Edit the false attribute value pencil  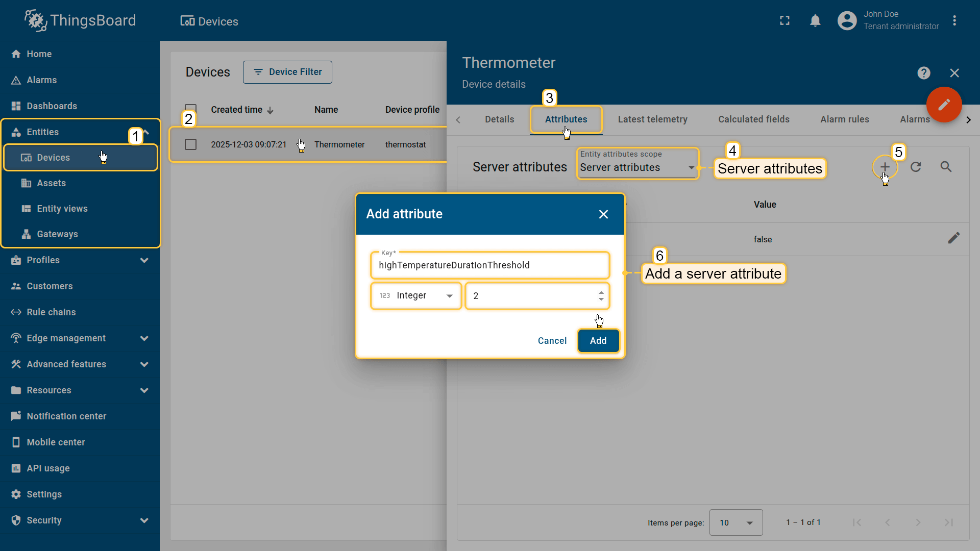953,238
